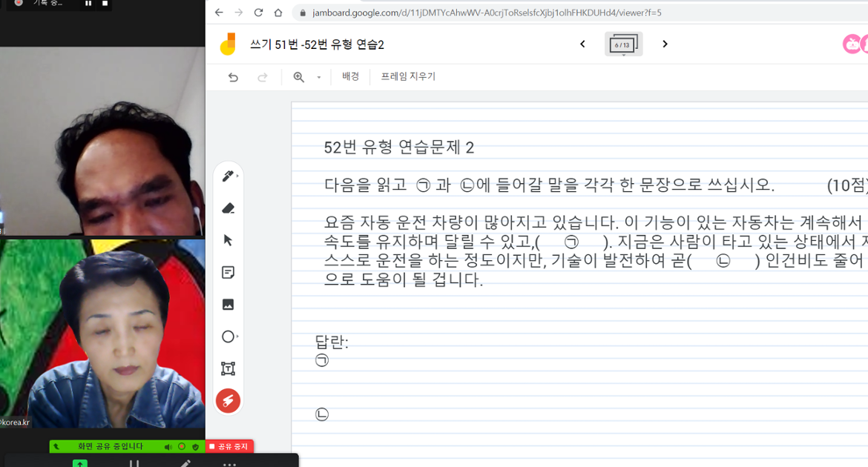Select the eraser tool

click(228, 208)
